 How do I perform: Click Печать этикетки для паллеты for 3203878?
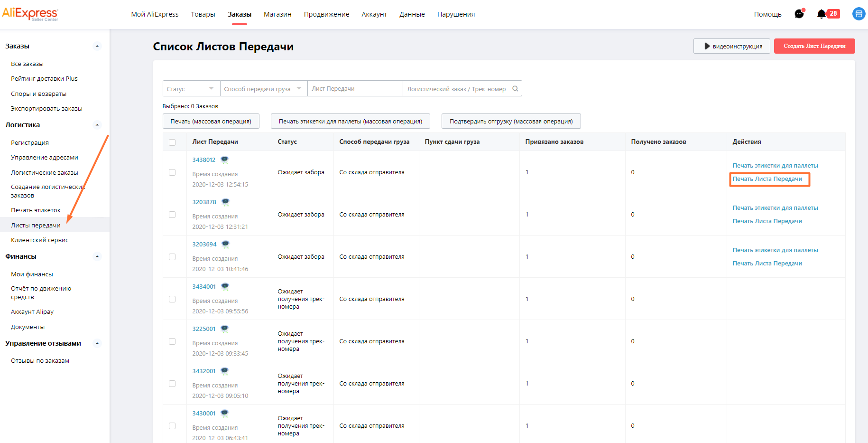click(x=775, y=208)
